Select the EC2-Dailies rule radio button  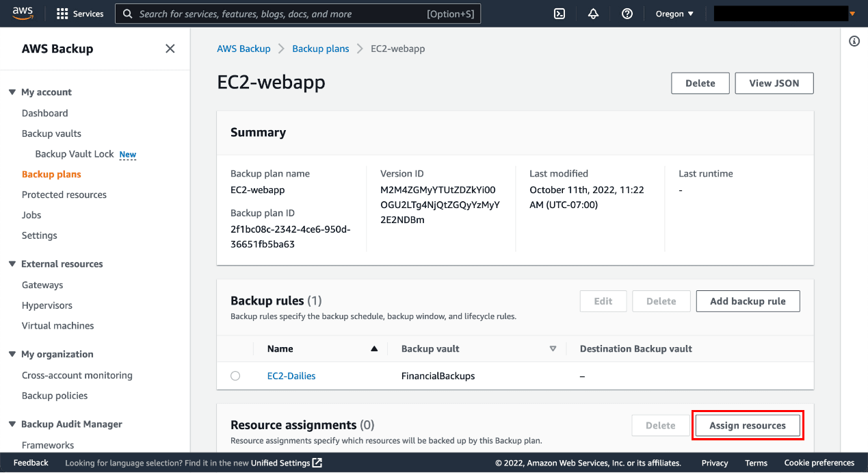click(x=235, y=375)
